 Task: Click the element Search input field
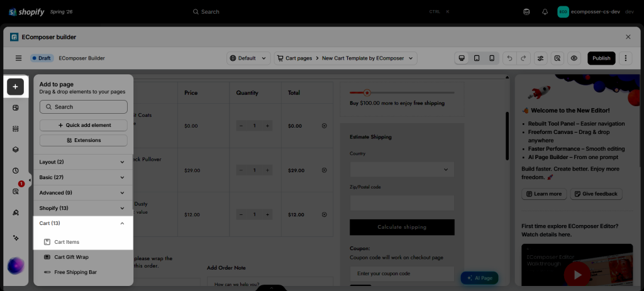84,107
